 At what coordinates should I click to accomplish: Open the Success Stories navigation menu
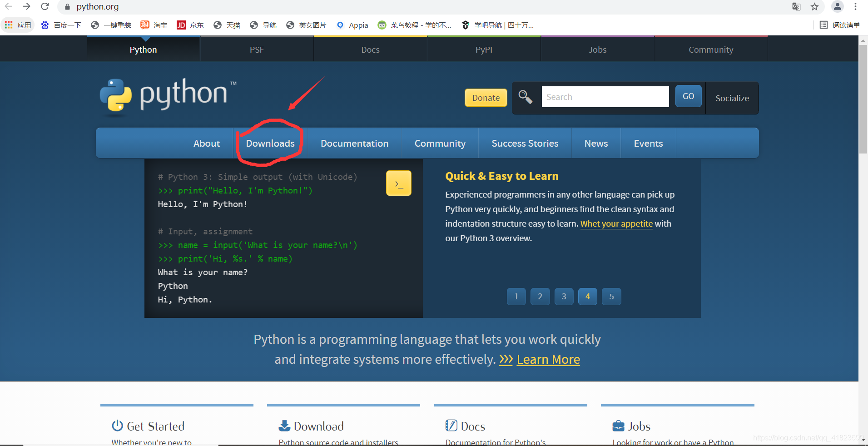(x=525, y=143)
